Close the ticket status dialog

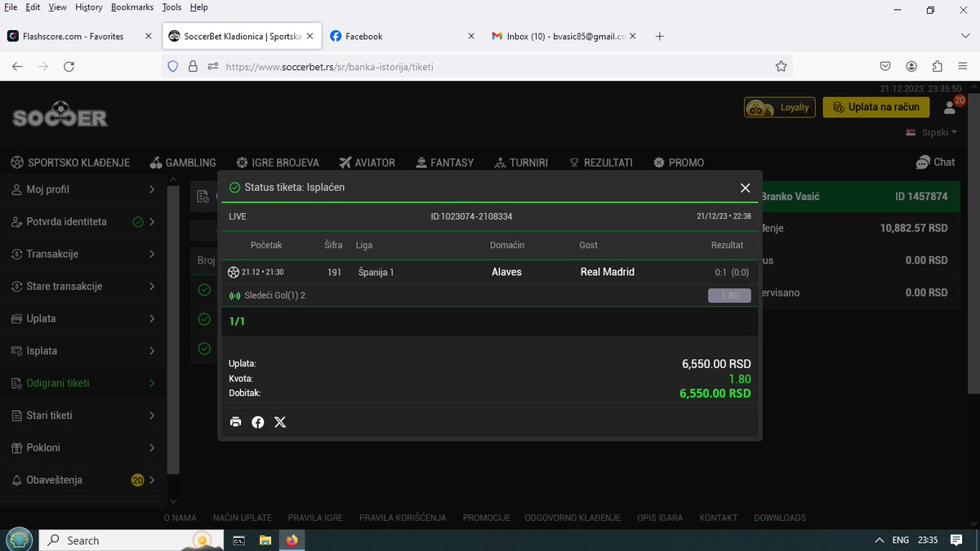click(x=745, y=188)
